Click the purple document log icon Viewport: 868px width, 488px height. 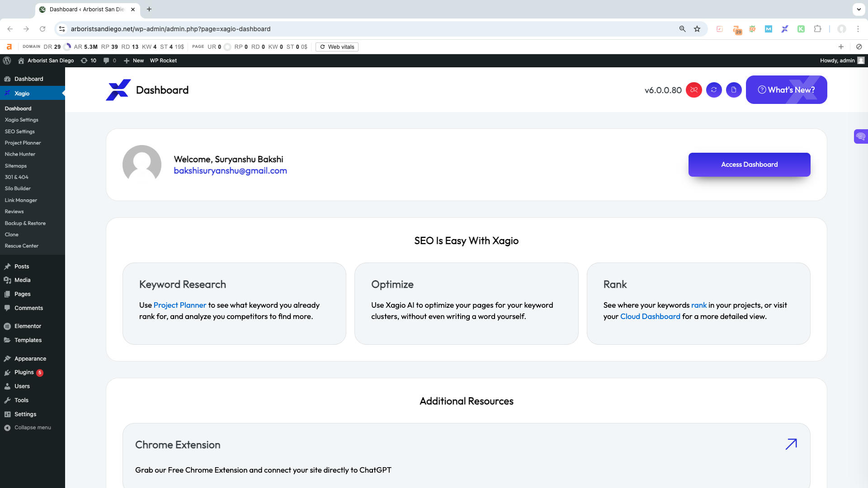coord(734,90)
